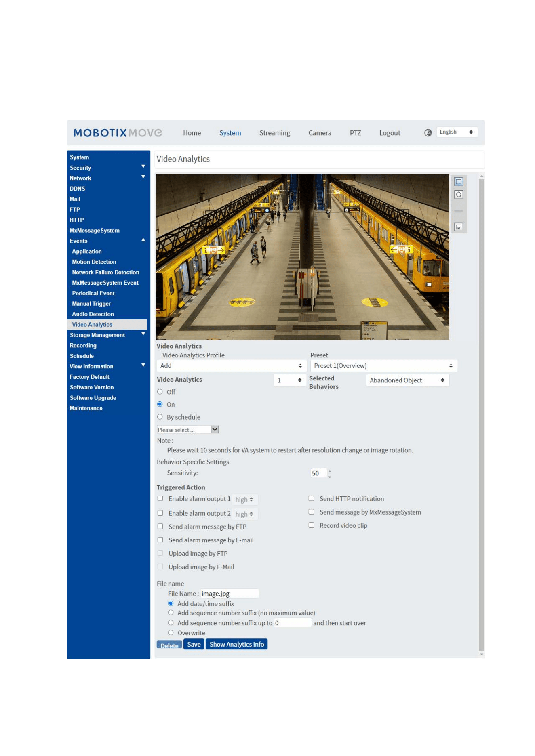Increase the Sensitivity value
The width and height of the screenshot is (535, 756).
330,470
